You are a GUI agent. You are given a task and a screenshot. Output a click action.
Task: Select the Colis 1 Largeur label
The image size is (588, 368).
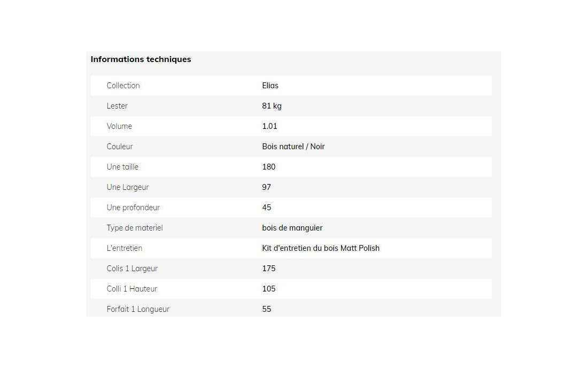132,269
